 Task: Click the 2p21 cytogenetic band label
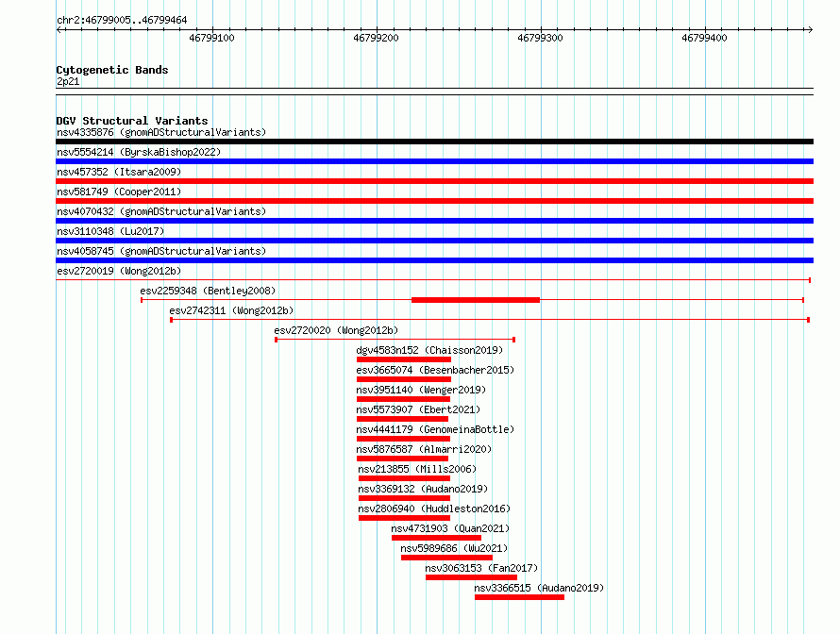click(68, 81)
